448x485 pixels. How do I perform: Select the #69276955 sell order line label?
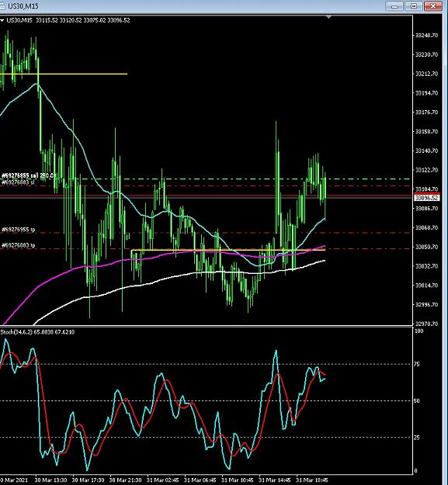27,175
